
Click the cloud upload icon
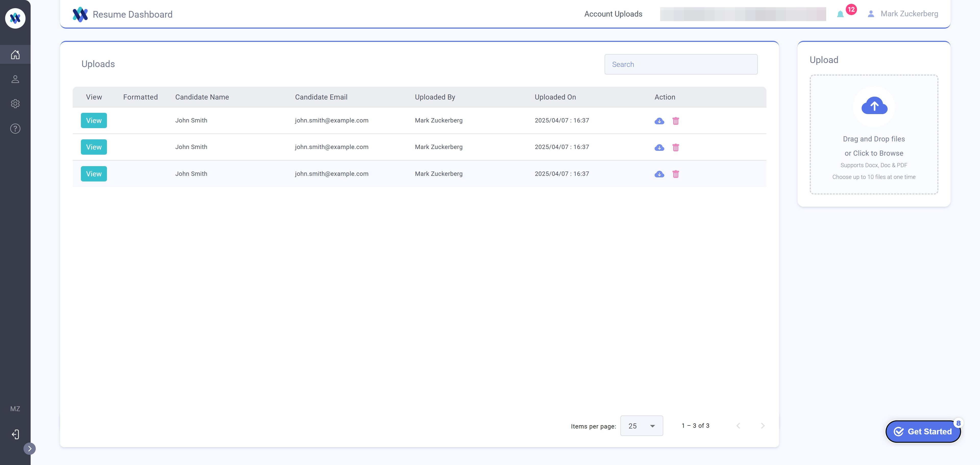tap(874, 106)
